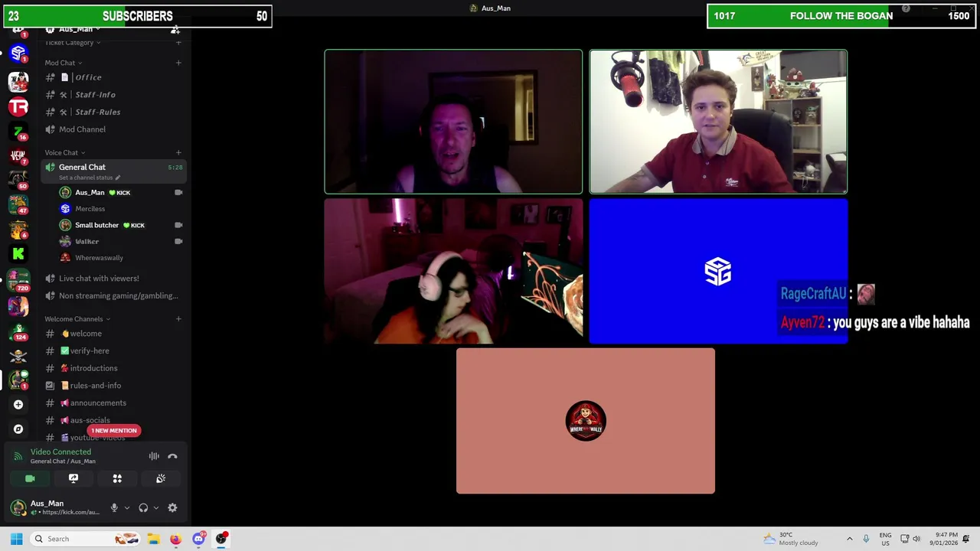Focus the red-shirt streamer video tile
This screenshot has width=980, height=551.
coord(718,122)
